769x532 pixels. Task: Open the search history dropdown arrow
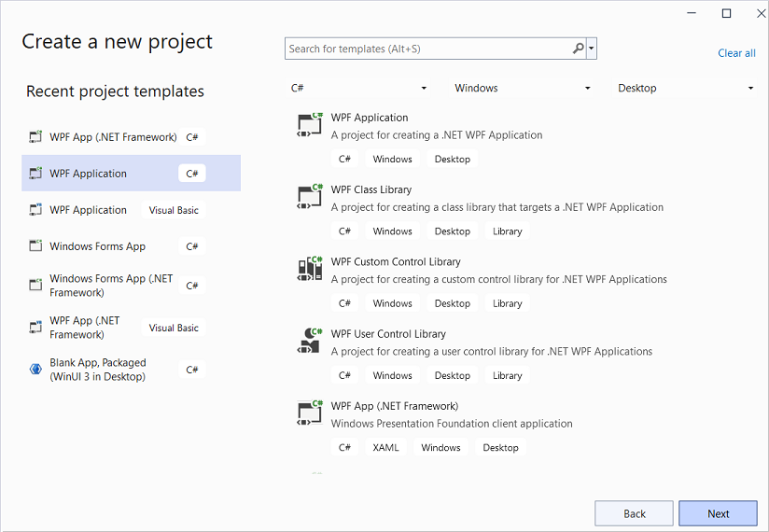pyautogui.click(x=592, y=49)
